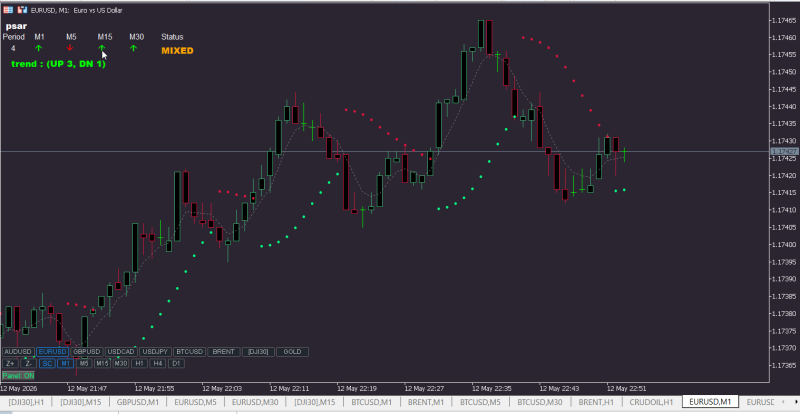Open the GBPUSD,M1 chart tab
This screenshot has width=800, height=414.
click(139, 402)
